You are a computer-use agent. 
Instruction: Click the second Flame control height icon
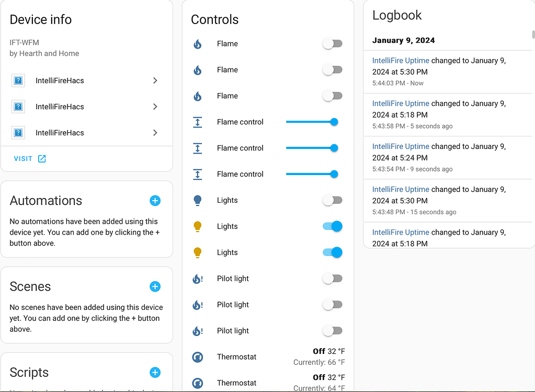(x=198, y=148)
